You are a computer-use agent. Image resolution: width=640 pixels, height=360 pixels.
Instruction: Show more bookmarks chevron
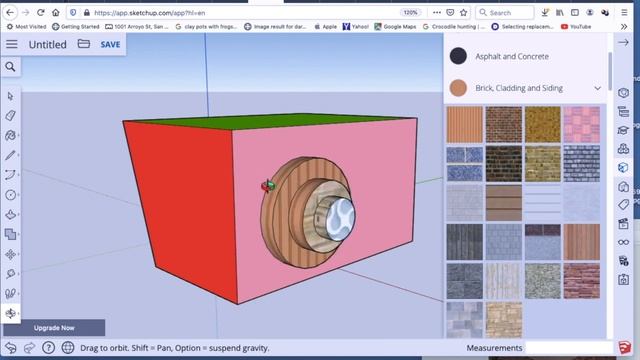(x=624, y=27)
